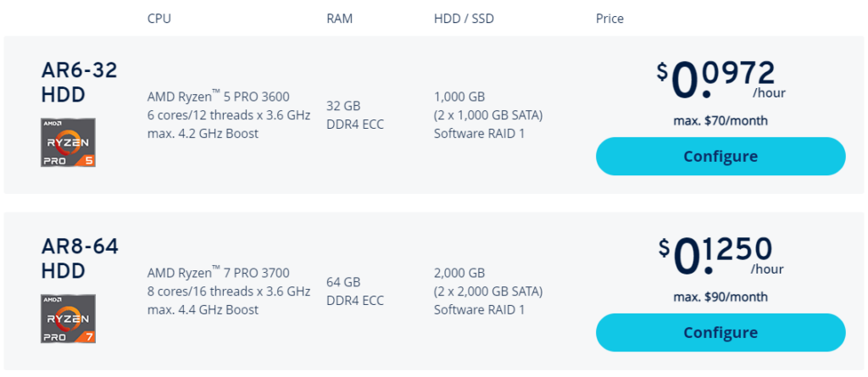The width and height of the screenshot is (868, 377).
Task: Click the AMD Ryzen PRO 5 badge icon
Action: click(x=68, y=142)
